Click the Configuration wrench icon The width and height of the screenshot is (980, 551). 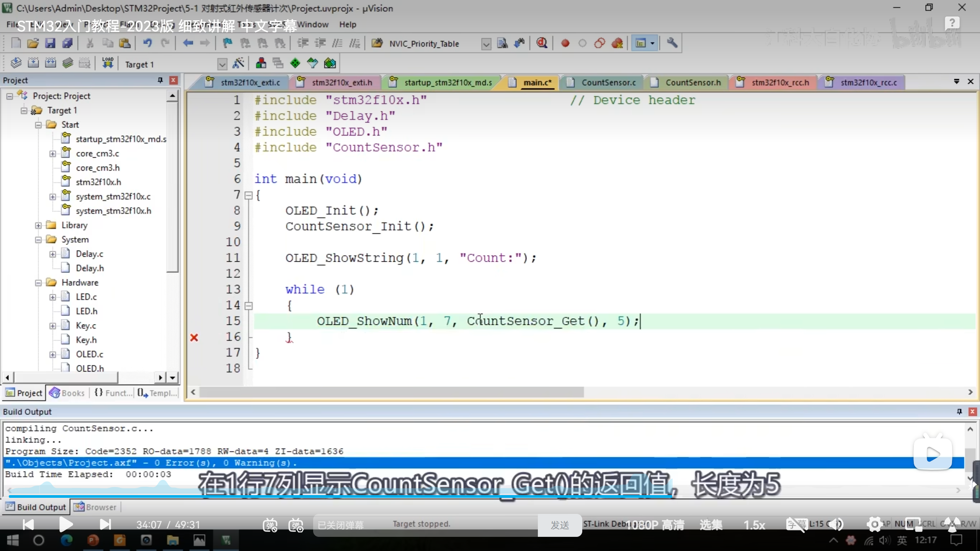pos(672,43)
